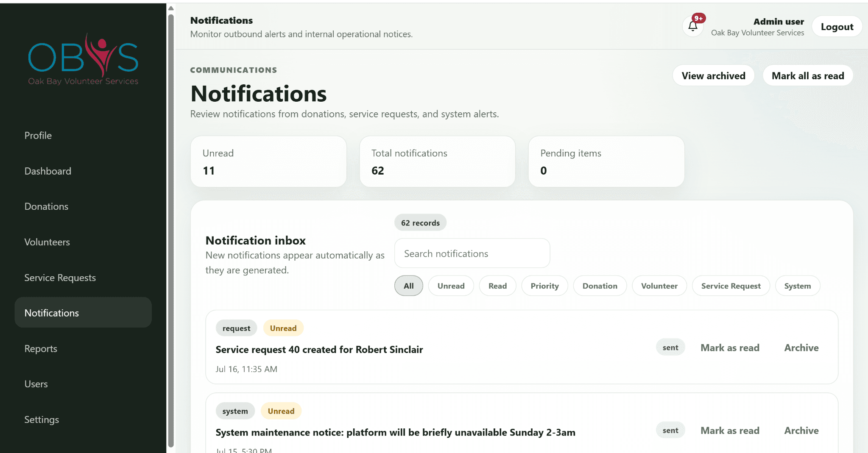The width and height of the screenshot is (868, 453).
Task: Click 'sent' status on maintenance notice row
Action: pos(670,430)
